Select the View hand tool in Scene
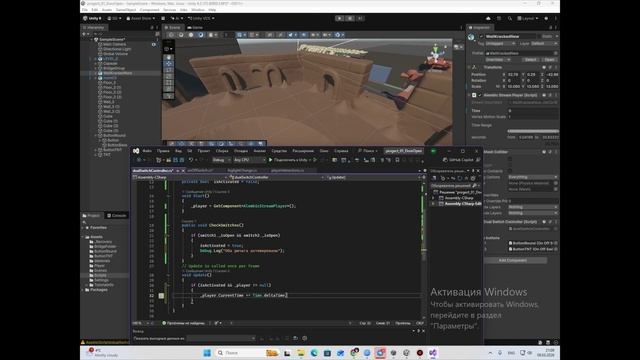Screen dimensions: 640x360 tap(169, 57)
